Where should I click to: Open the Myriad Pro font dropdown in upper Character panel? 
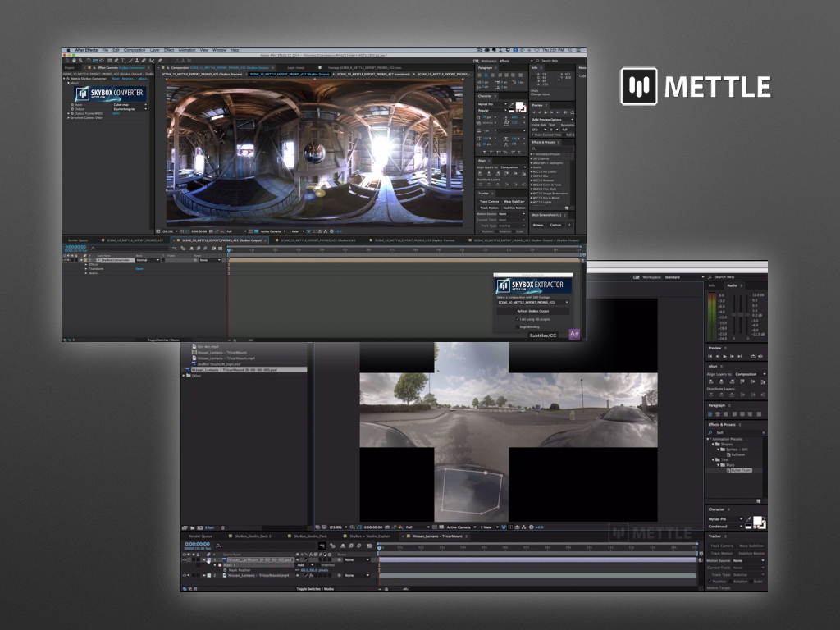pyautogui.click(x=491, y=104)
